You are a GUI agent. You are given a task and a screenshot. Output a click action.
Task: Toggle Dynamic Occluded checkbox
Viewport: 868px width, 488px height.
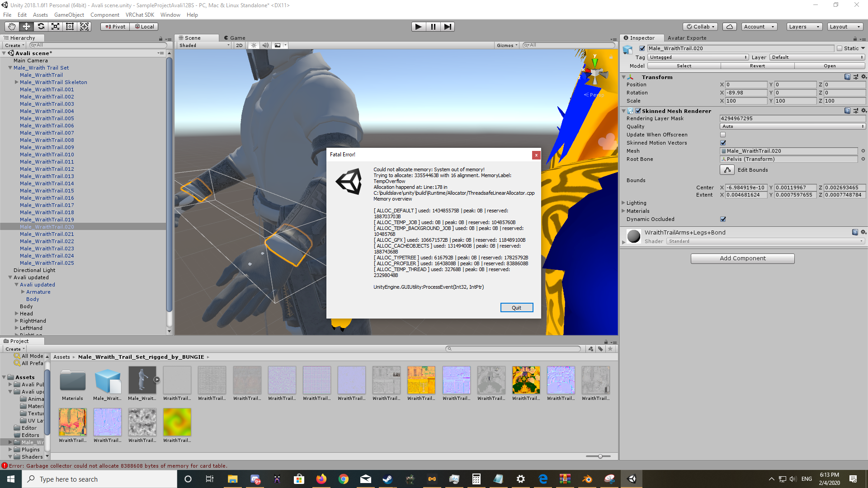tap(723, 219)
